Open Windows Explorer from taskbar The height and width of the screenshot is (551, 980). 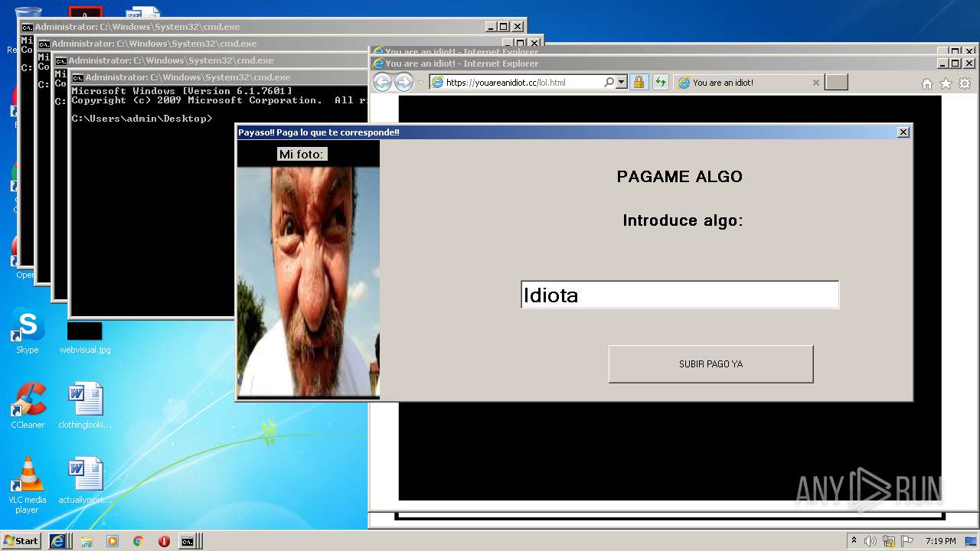click(87, 541)
